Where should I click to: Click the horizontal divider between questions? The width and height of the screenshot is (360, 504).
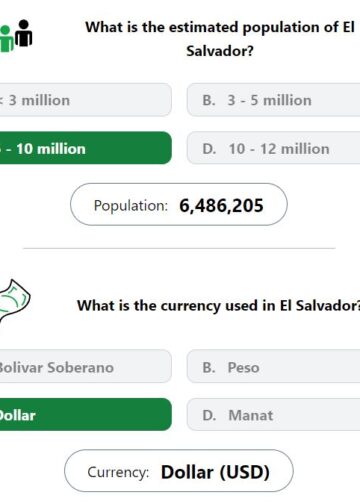pyautogui.click(x=179, y=248)
